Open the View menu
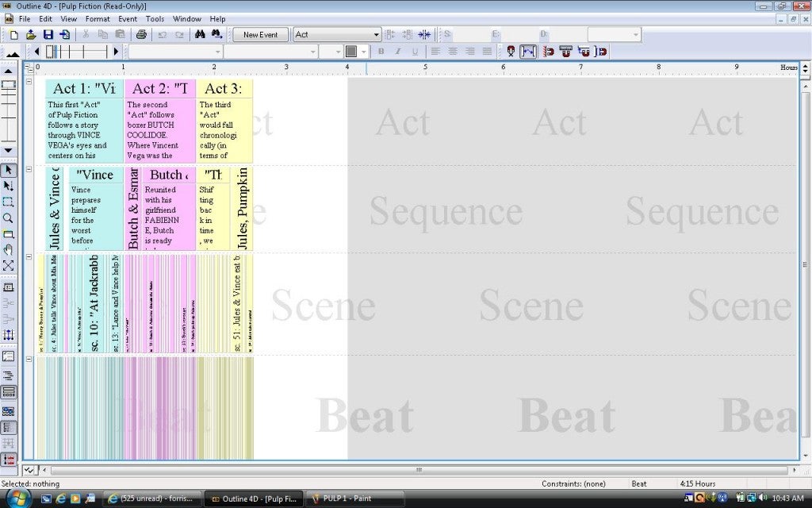Viewport: 812px width, 508px height. pyautogui.click(x=68, y=19)
